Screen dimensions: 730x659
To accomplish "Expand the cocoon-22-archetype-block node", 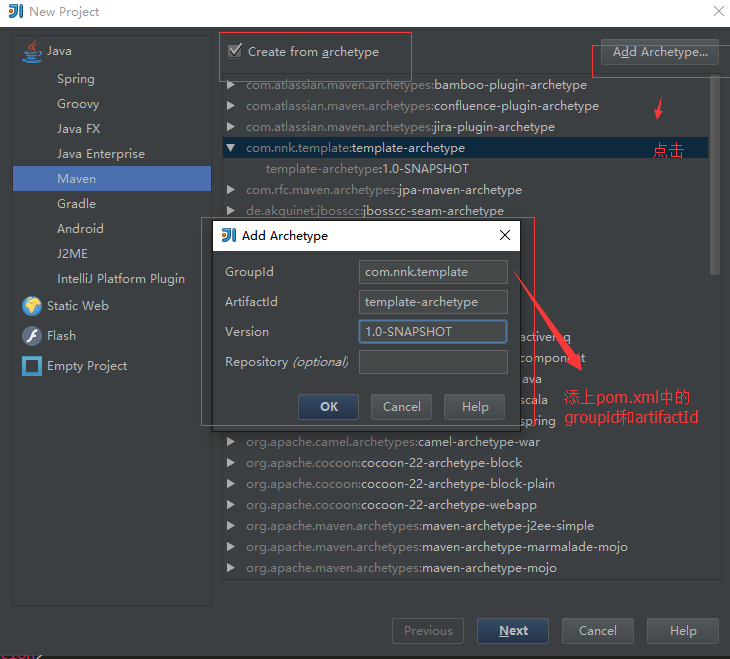I will pos(230,462).
